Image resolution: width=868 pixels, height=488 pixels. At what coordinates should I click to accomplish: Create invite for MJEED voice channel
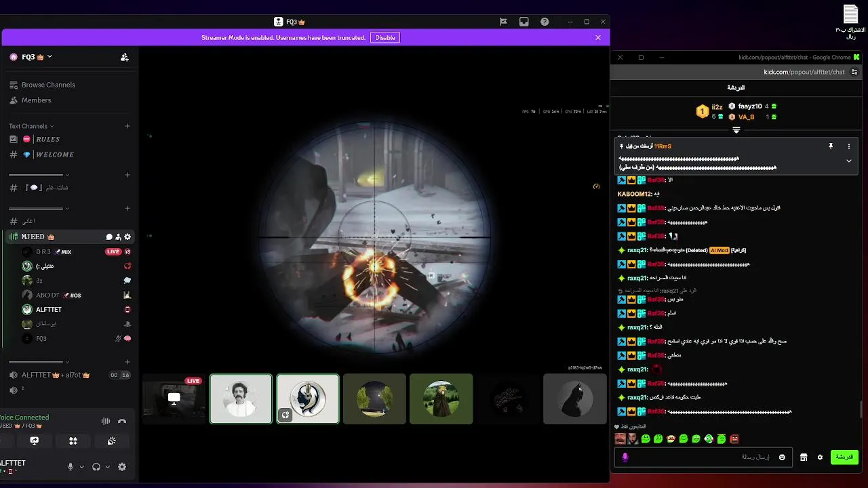[118, 237]
